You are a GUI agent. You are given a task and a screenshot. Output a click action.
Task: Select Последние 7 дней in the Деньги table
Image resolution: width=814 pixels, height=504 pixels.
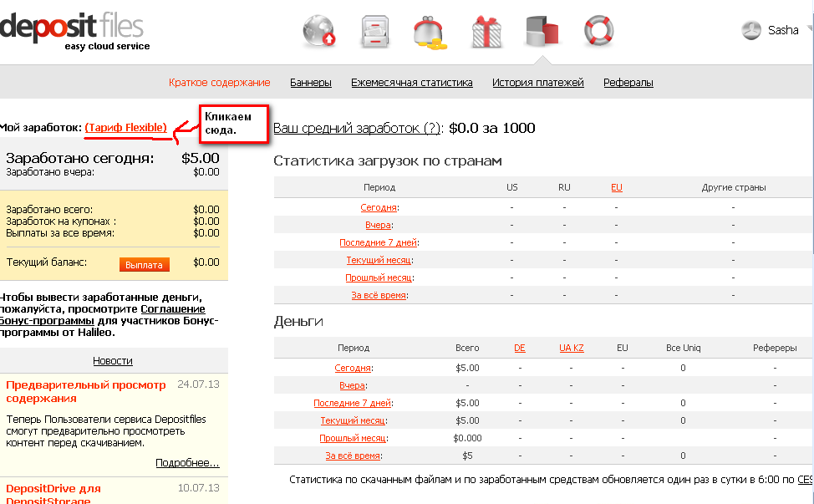(x=352, y=404)
